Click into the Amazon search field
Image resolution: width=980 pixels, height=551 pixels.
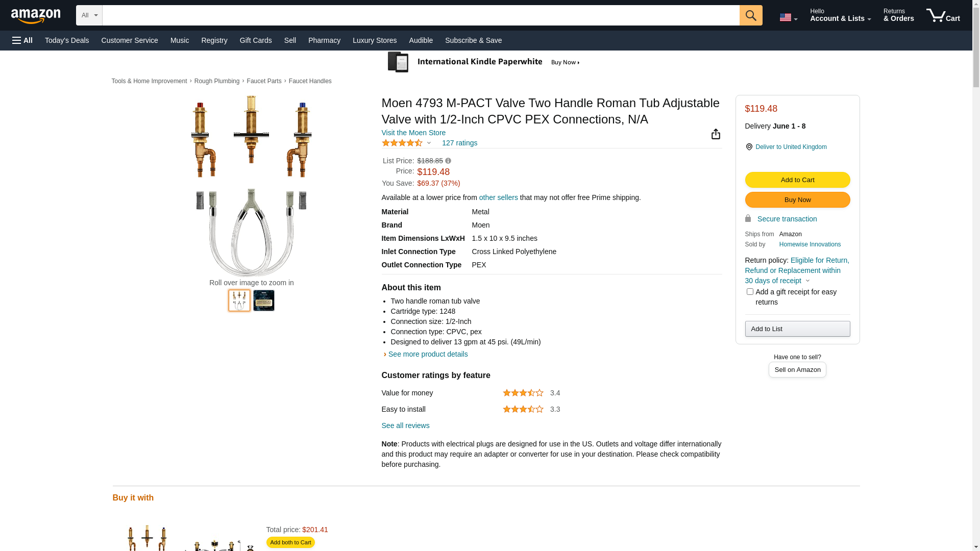click(x=421, y=15)
